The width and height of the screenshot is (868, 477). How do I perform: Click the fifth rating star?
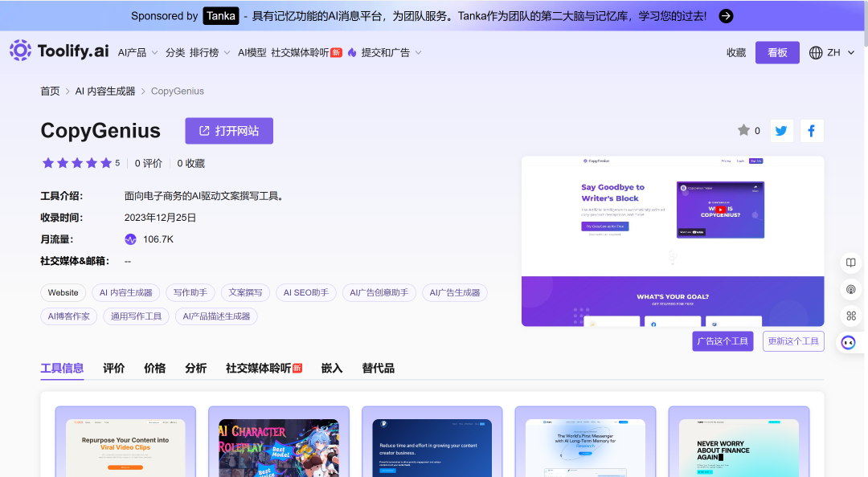point(106,163)
